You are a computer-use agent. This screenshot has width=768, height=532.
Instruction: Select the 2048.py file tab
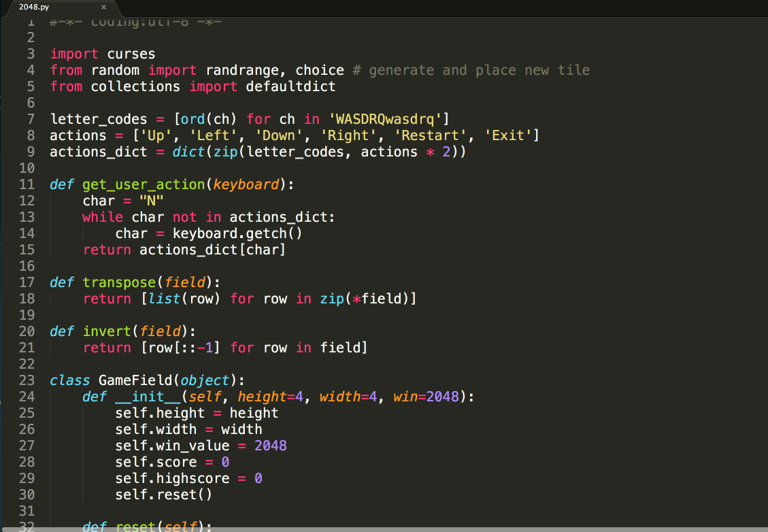point(41,7)
